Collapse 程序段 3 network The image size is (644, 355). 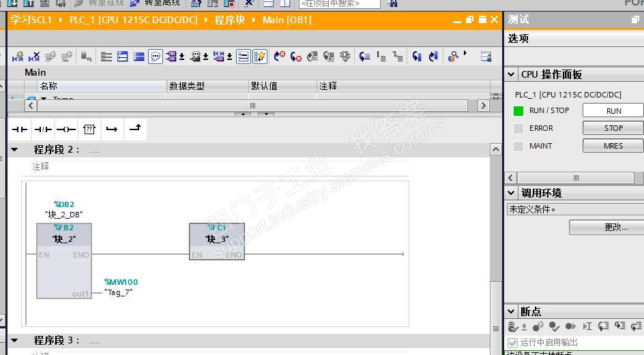(14, 340)
